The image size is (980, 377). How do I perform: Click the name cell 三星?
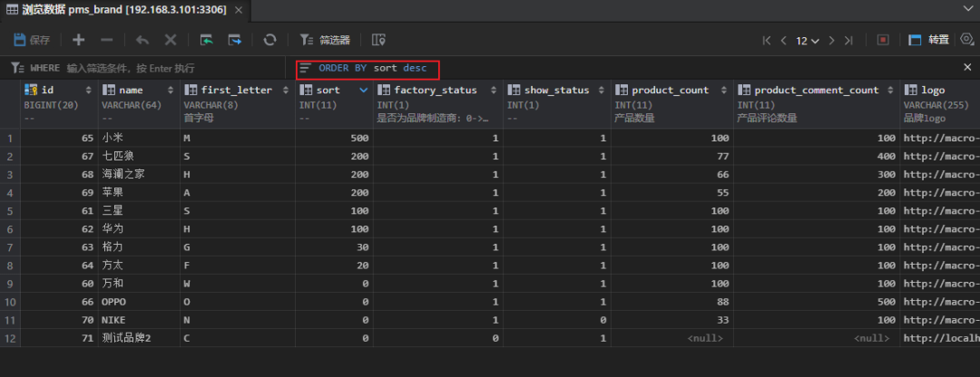click(141, 211)
